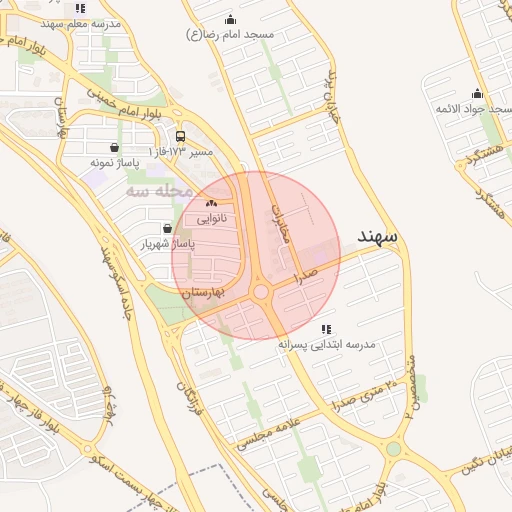Click the مخابرات street label
This screenshot has width=512, height=512.
[x=280, y=224]
